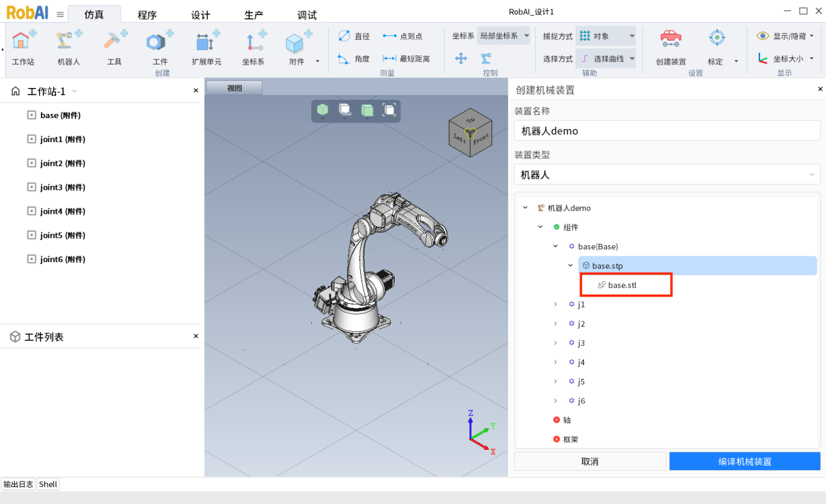Switch to the 调试 tab
The width and height of the screenshot is (826, 504).
click(307, 14)
